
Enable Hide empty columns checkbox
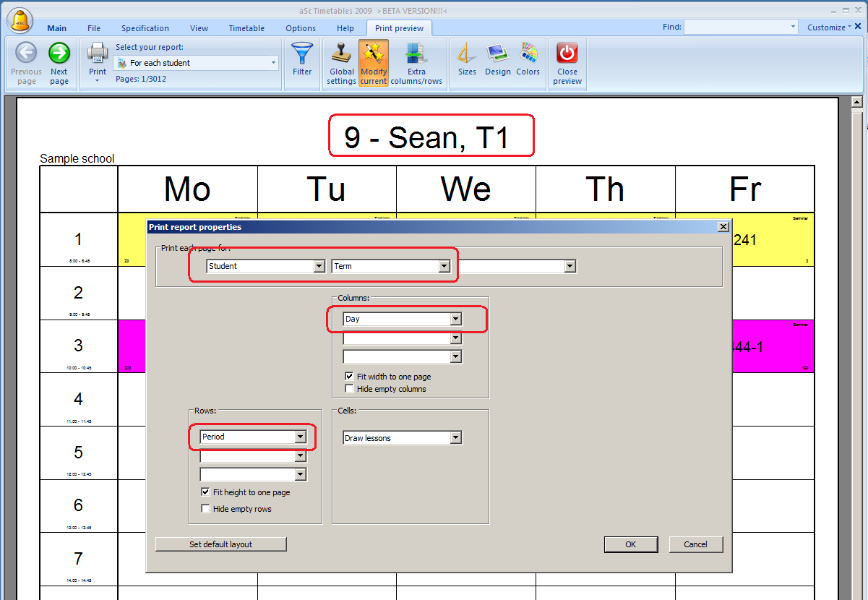(x=350, y=389)
